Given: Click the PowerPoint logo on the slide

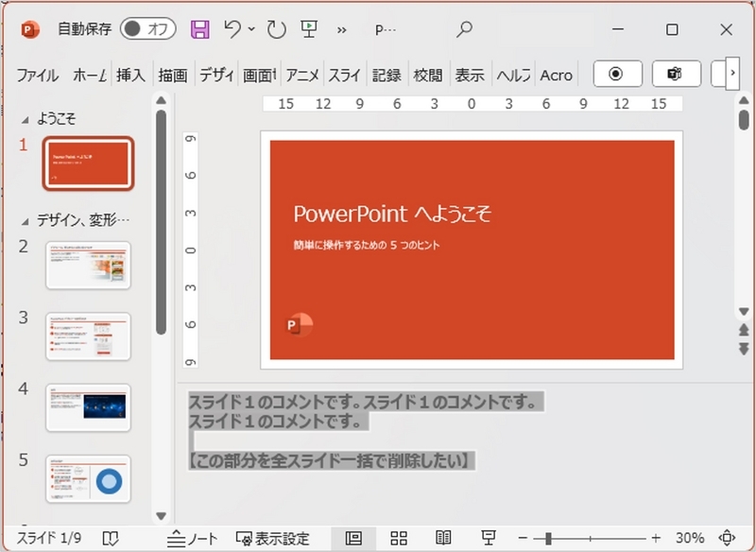Looking at the screenshot, I should click(x=300, y=324).
